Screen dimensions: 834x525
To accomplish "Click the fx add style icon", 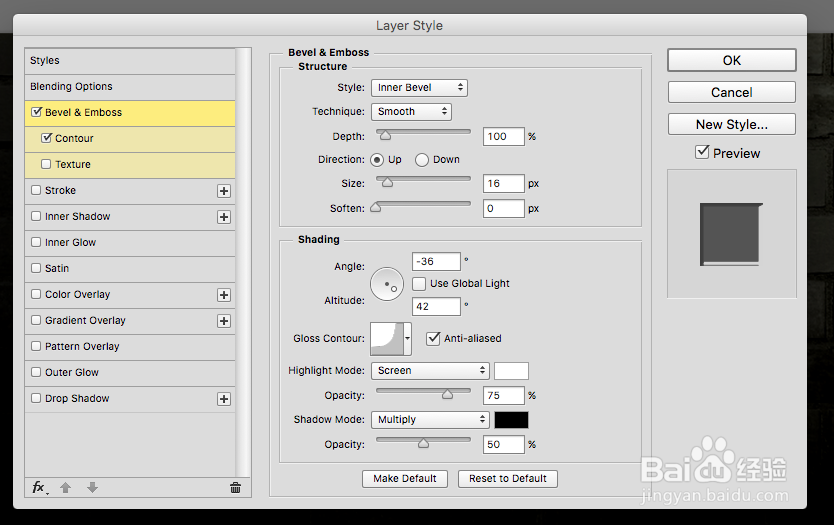I will 39,487.
